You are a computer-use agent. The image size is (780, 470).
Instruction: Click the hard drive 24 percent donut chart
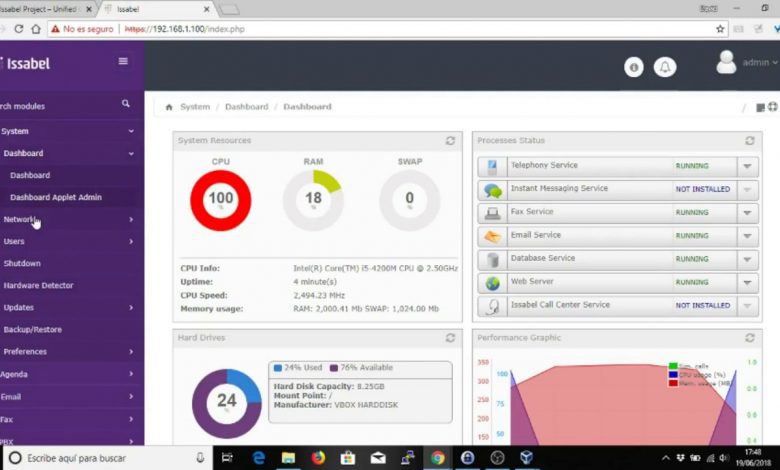click(x=226, y=403)
